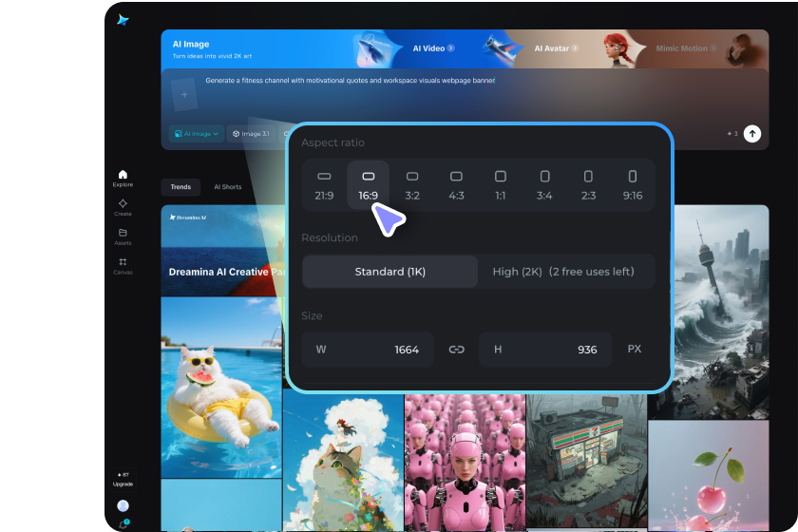Select the 2:3 aspect ratio

pyautogui.click(x=588, y=185)
